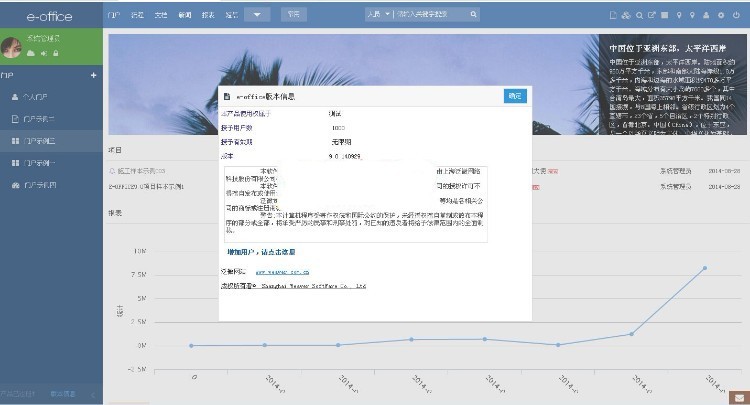Click the 增加用户 link in dialog
The image size is (750, 405).
point(260,252)
